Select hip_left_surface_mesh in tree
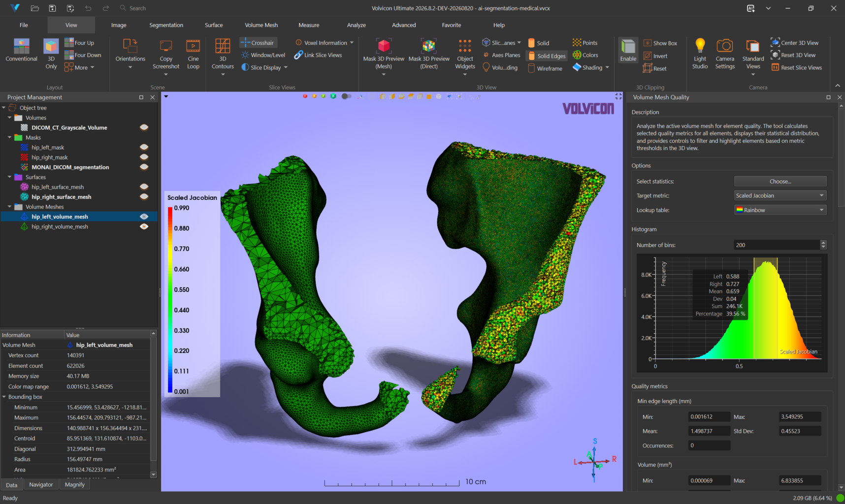Image resolution: width=845 pixels, height=504 pixels. [58, 187]
